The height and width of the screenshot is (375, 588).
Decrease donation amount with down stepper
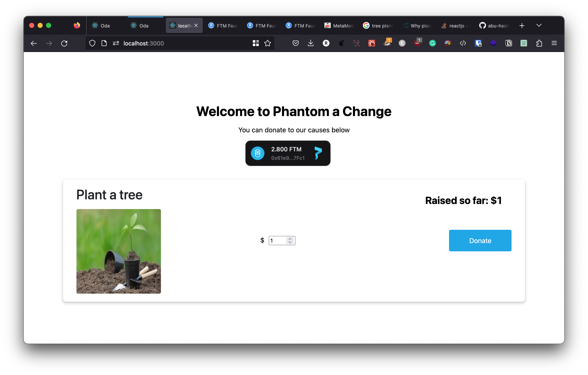point(290,242)
